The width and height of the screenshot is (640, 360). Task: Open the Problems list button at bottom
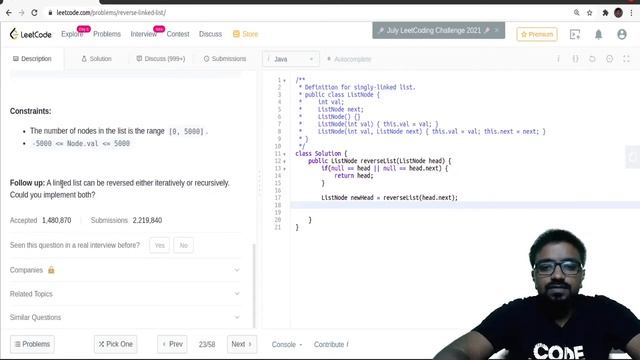coord(32,344)
